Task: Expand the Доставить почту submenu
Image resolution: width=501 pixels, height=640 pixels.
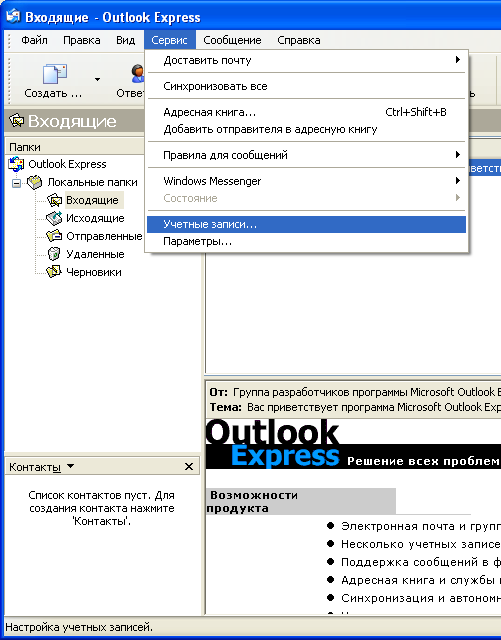Action: pyautogui.click(x=306, y=60)
